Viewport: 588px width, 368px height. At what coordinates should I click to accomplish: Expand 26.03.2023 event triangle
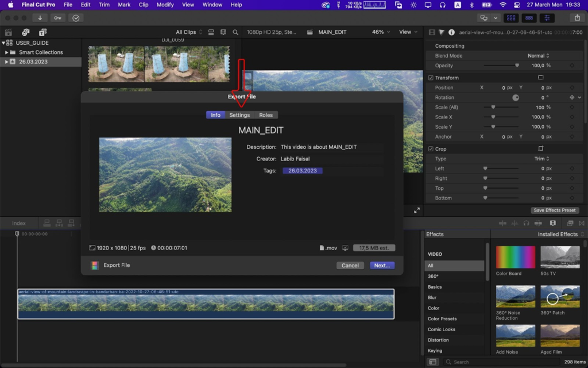[x=6, y=62]
